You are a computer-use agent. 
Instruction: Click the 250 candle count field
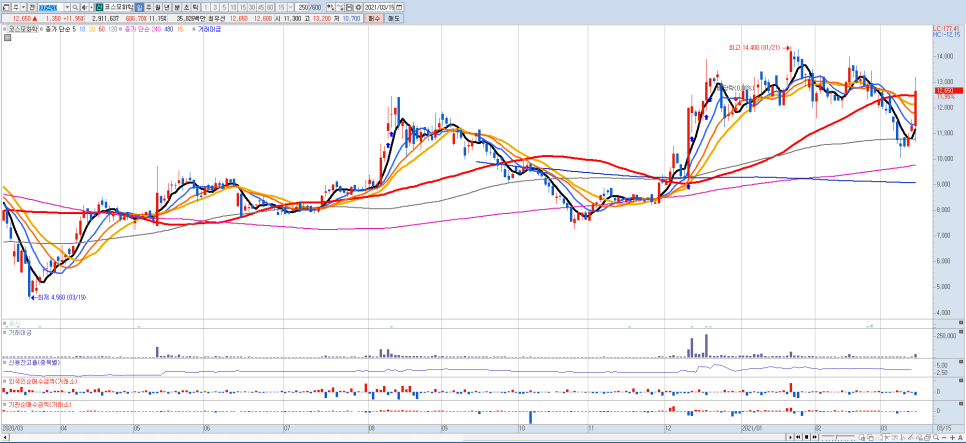(x=302, y=7)
